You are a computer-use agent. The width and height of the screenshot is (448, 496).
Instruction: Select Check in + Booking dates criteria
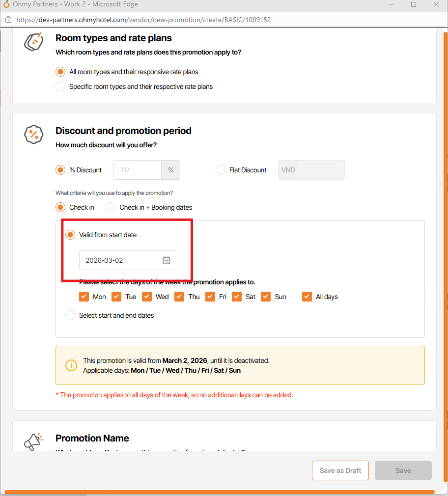tap(111, 207)
